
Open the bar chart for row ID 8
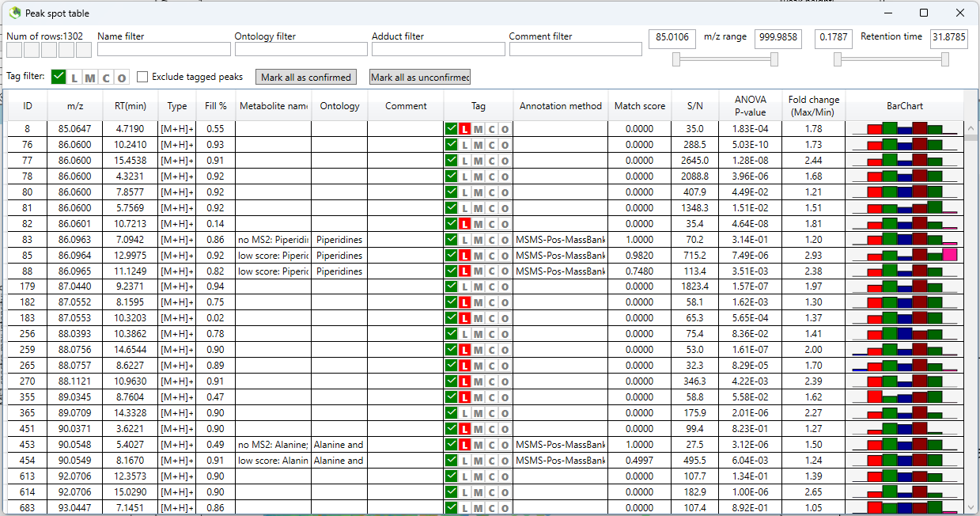[x=904, y=129]
